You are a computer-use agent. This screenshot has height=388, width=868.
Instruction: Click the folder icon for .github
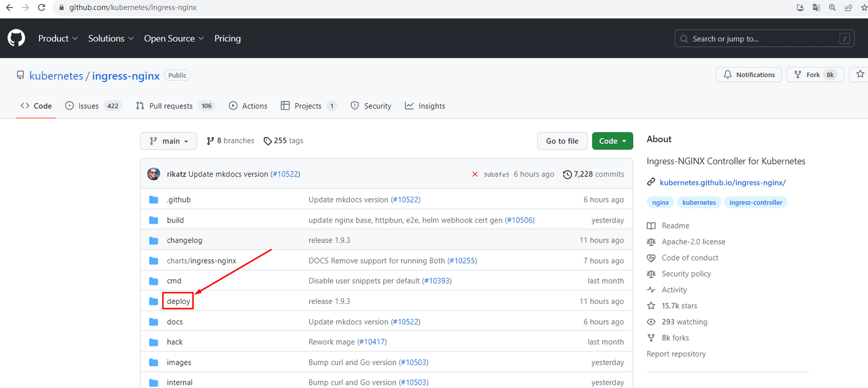pos(154,200)
